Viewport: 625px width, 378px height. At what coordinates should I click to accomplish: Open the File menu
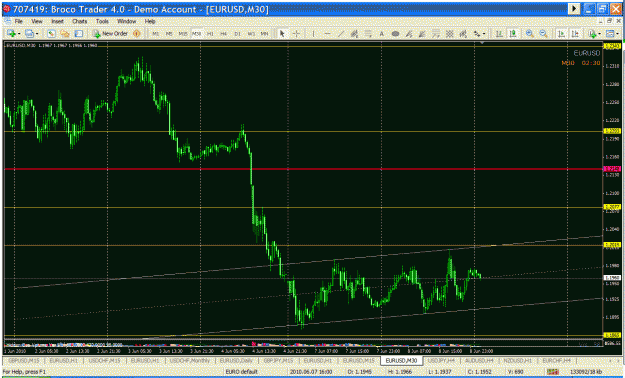19,21
